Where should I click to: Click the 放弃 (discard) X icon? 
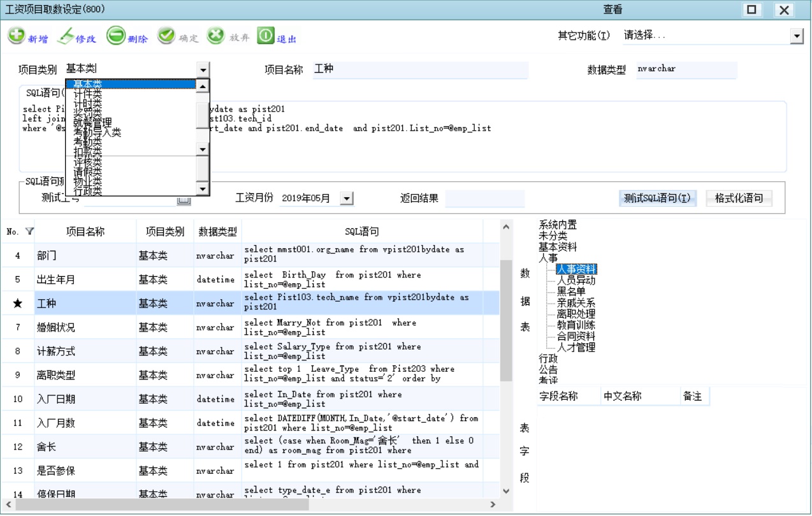point(216,36)
